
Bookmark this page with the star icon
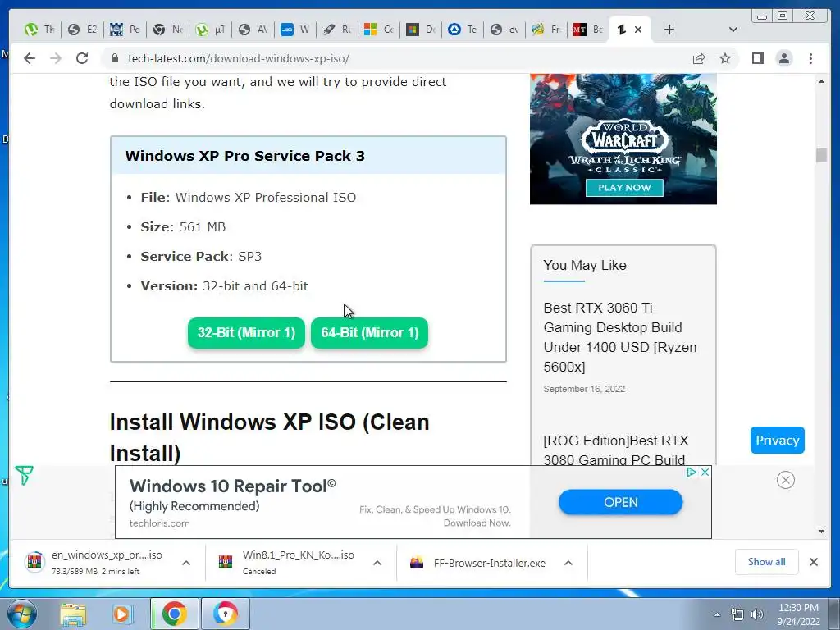click(x=725, y=58)
